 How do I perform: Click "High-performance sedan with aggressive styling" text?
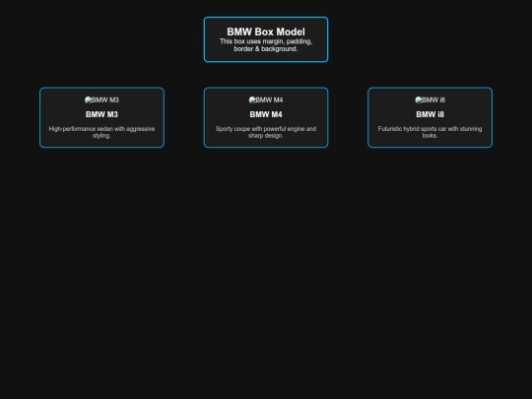(101, 132)
